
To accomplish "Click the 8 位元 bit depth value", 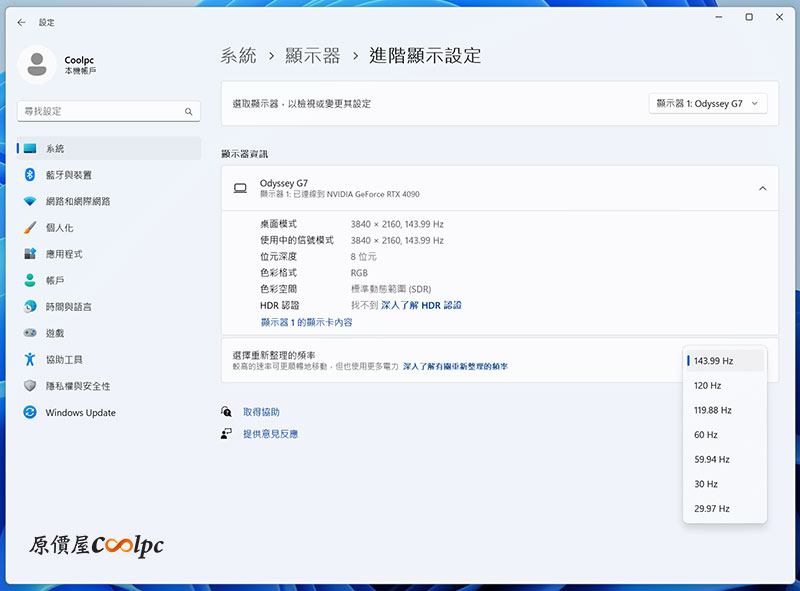I will (363, 257).
